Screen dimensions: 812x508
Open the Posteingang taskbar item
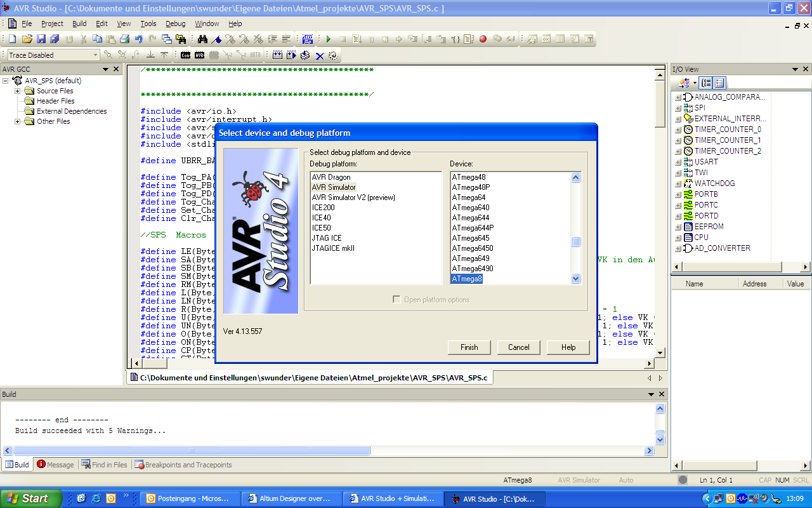pyautogui.click(x=190, y=498)
